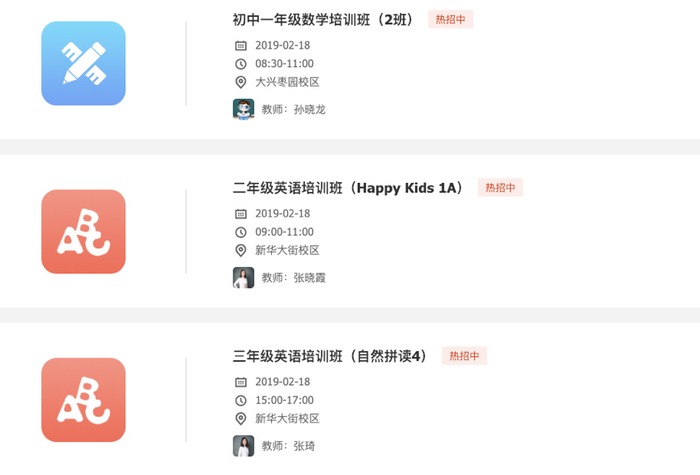Open 初中一年级数学培训班（2班） course title
This screenshot has width=700, height=475.
click(324, 19)
